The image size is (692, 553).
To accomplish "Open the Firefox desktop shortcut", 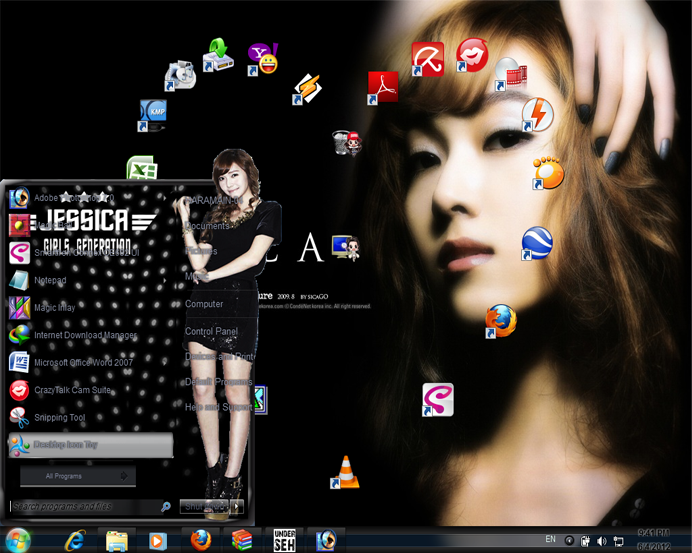I will pyautogui.click(x=501, y=321).
